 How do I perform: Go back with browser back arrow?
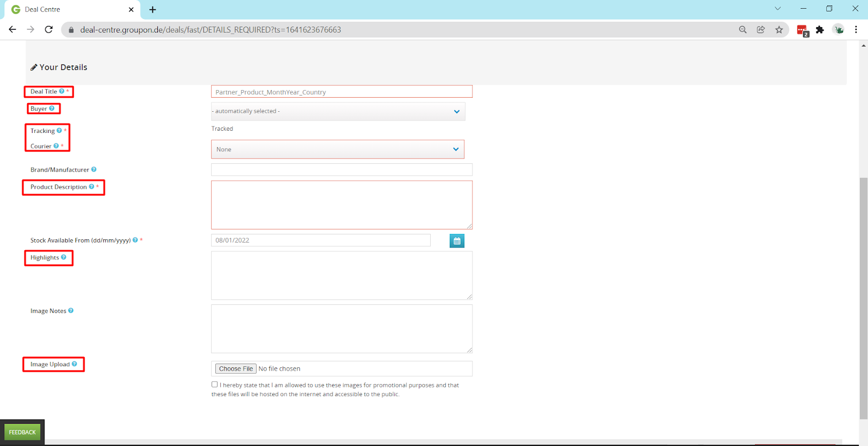pos(12,29)
